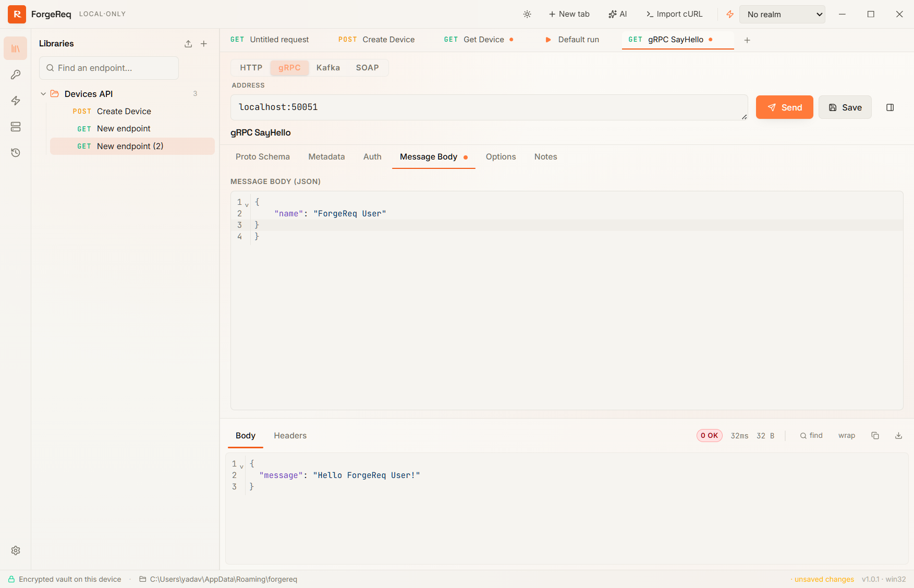
Task: Select GET New endpoint in the tree
Action: pyautogui.click(x=132, y=129)
